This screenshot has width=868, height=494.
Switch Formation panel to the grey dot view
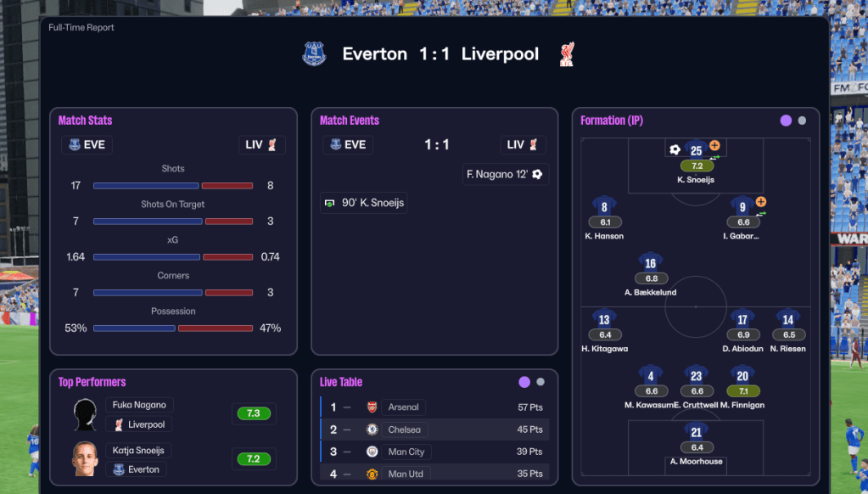pyautogui.click(x=803, y=121)
